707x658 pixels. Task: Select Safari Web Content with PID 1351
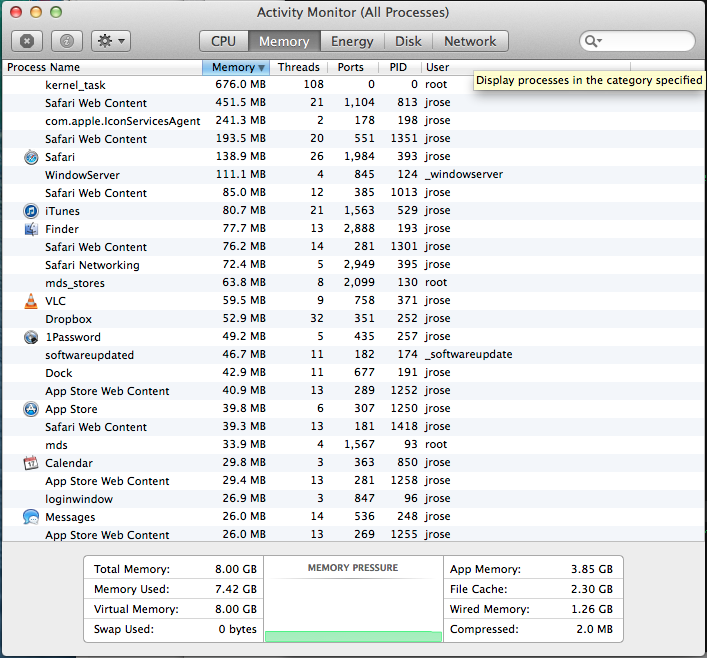(x=353, y=139)
